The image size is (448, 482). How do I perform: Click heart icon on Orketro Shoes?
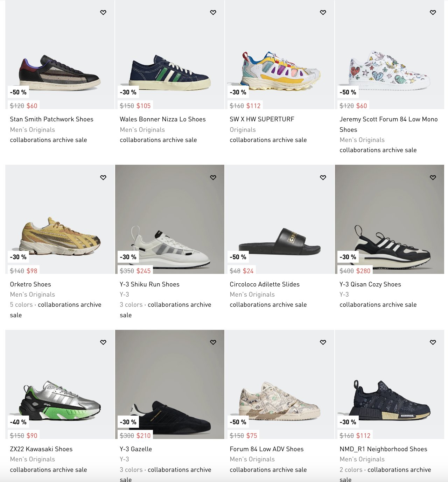point(103,178)
